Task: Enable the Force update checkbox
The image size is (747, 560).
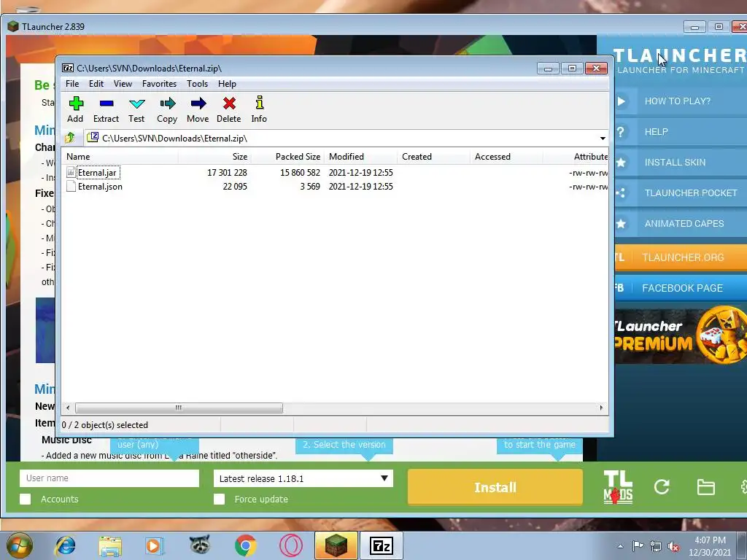Action: tap(219, 499)
